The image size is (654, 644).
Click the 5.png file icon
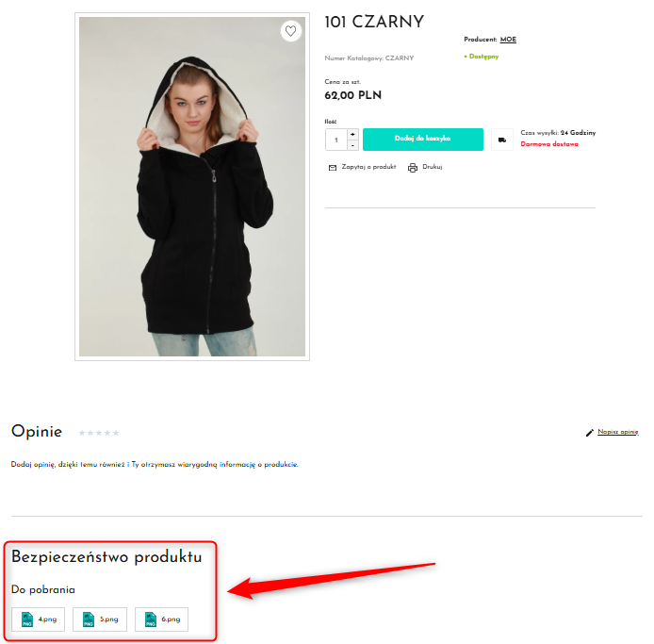tap(89, 619)
